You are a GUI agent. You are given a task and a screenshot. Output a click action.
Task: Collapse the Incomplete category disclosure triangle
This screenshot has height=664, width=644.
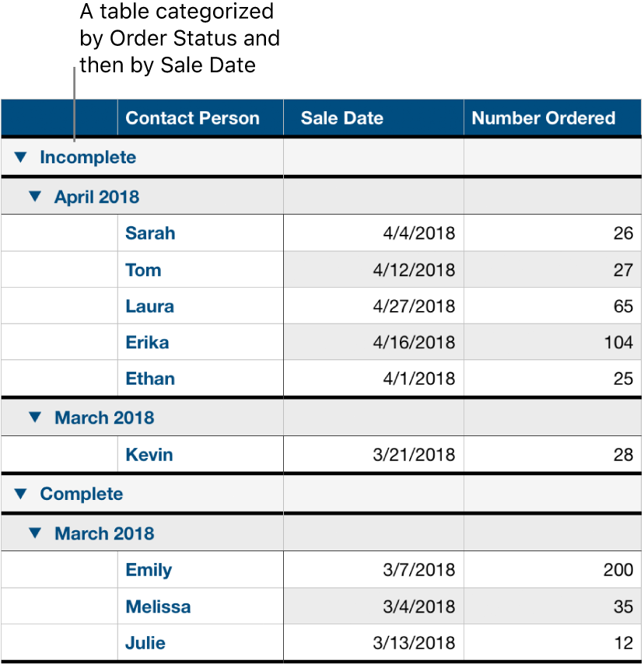20,157
